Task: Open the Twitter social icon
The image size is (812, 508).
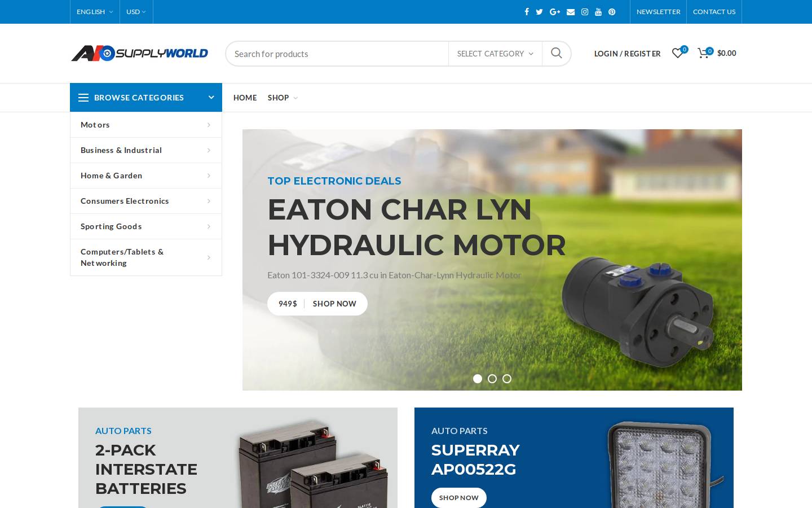Action: (x=539, y=12)
